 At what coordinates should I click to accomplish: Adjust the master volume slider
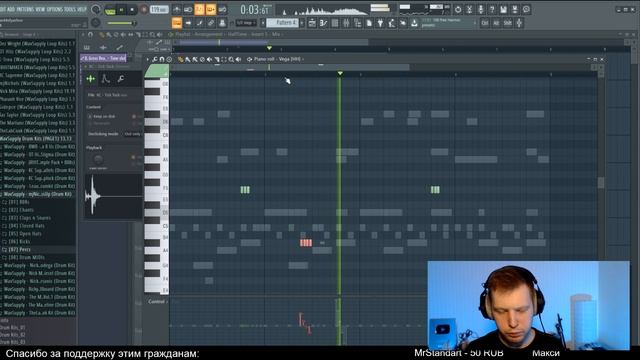pyautogui.click(x=121, y=23)
